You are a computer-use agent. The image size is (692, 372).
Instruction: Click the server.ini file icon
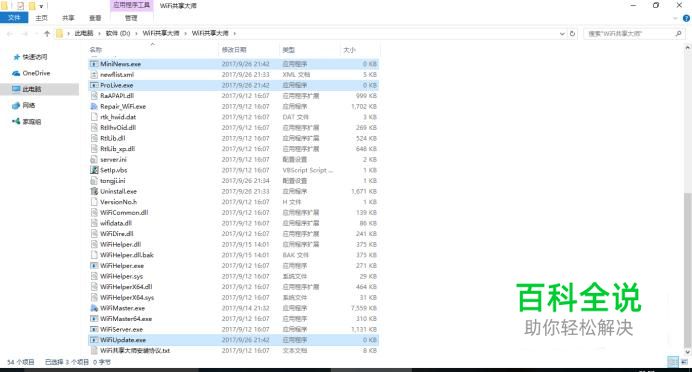tap(94, 159)
